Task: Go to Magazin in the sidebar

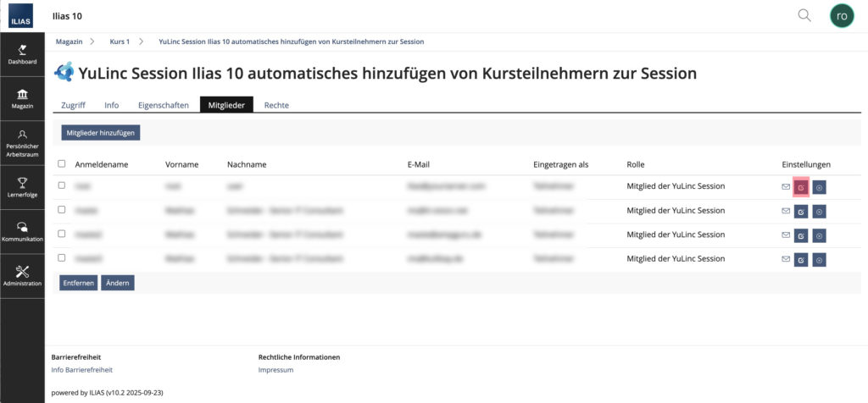Action: coord(22,98)
